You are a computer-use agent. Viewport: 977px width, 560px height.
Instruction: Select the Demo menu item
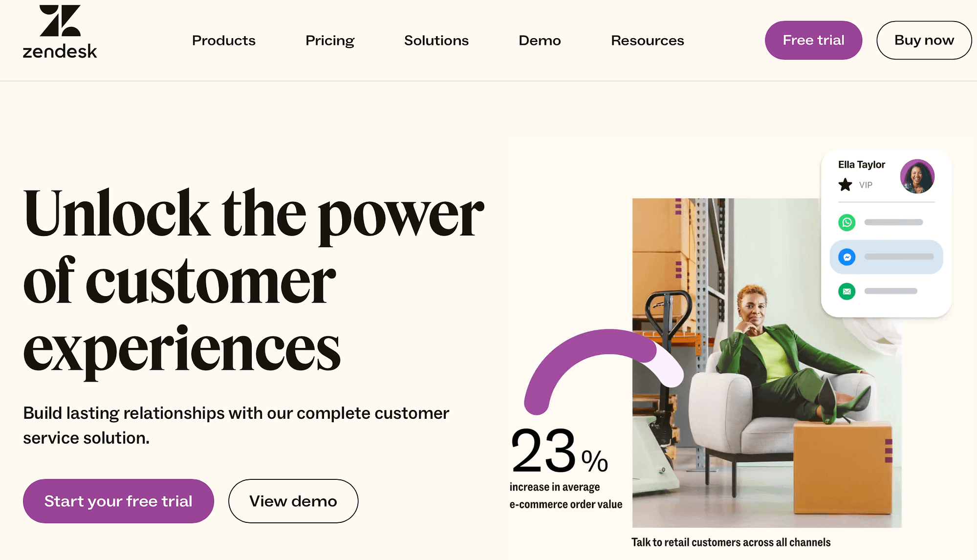tap(540, 40)
